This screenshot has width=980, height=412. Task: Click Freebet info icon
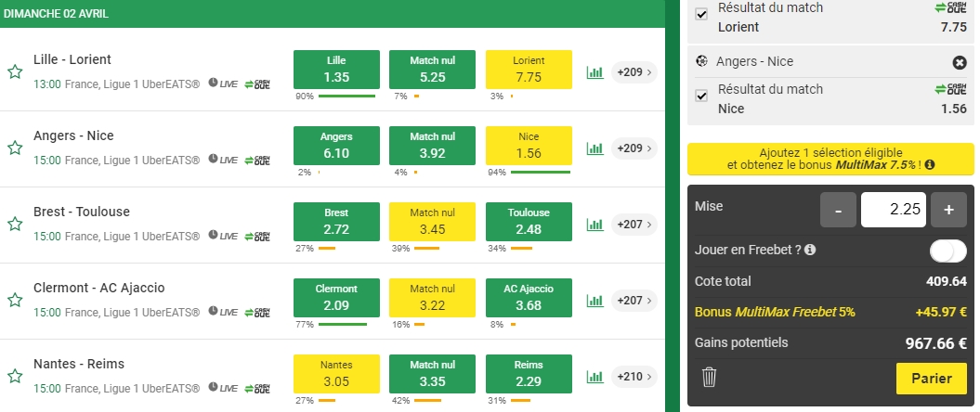[810, 250]
